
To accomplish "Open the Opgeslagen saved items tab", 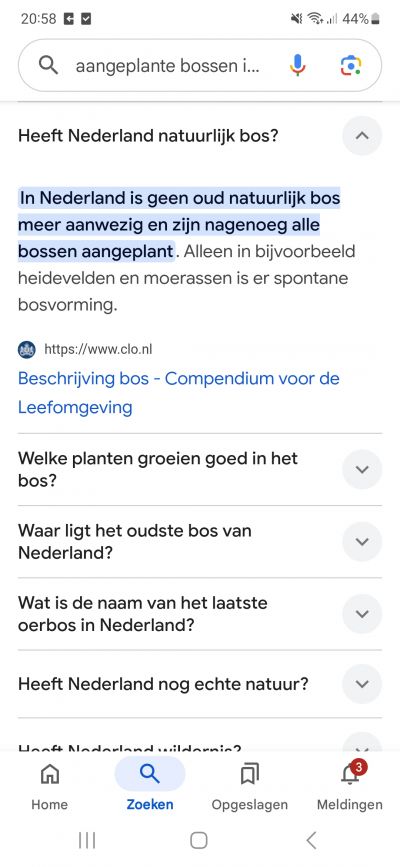I will 250,786.
